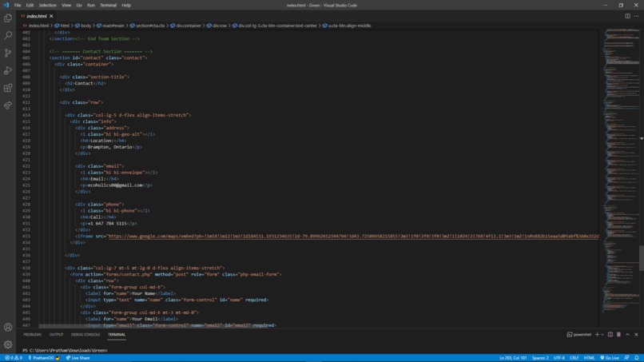Click the text "Brampton, Ontario" in code

109,147
